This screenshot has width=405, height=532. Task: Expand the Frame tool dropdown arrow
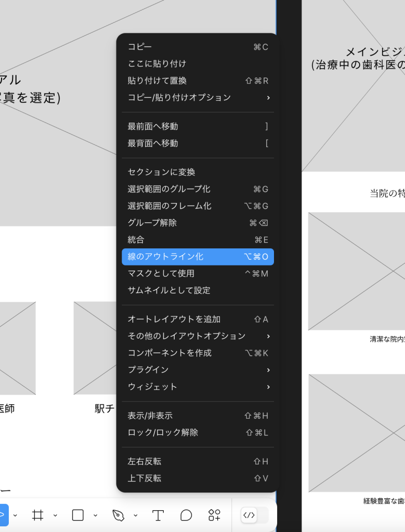(55, 515)
